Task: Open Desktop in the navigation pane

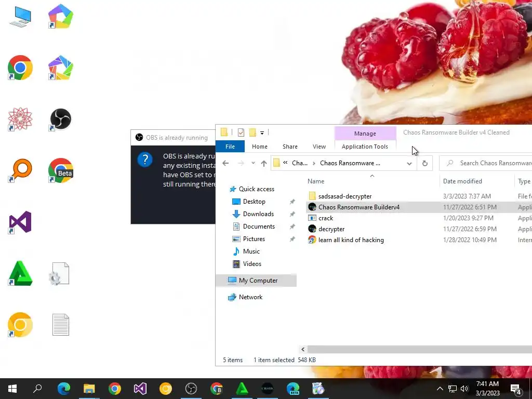Action: pyautogui.click(x=254, y=202)
